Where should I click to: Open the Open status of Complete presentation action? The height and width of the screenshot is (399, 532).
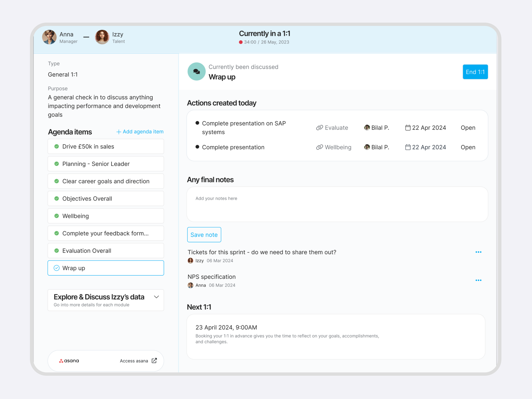[468, 147]
